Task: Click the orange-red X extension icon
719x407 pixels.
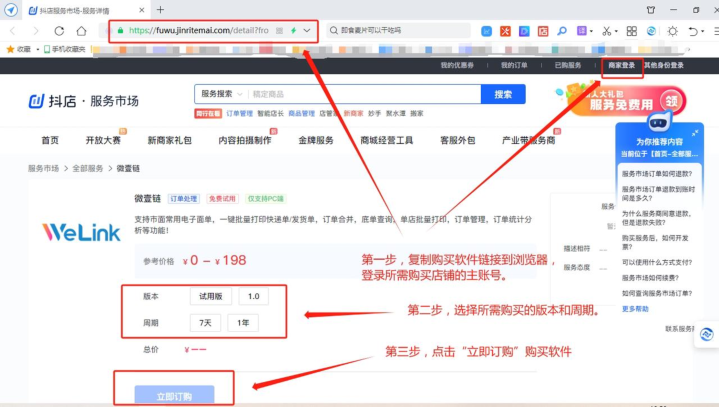Action: (505, 31)
